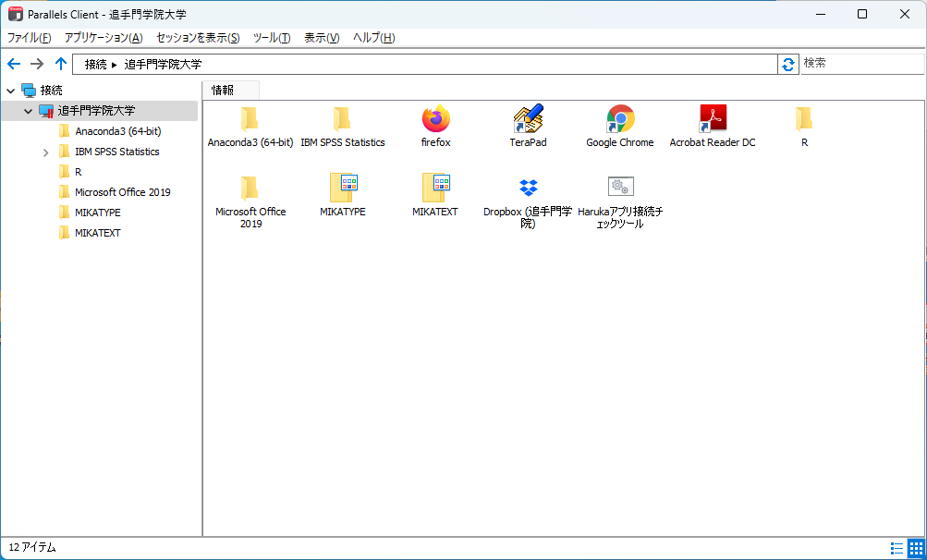Open the Anaconda3 (64-bit) folder icon in main pane
Viewport: 927px width, 560px height.
click(250, 119)
